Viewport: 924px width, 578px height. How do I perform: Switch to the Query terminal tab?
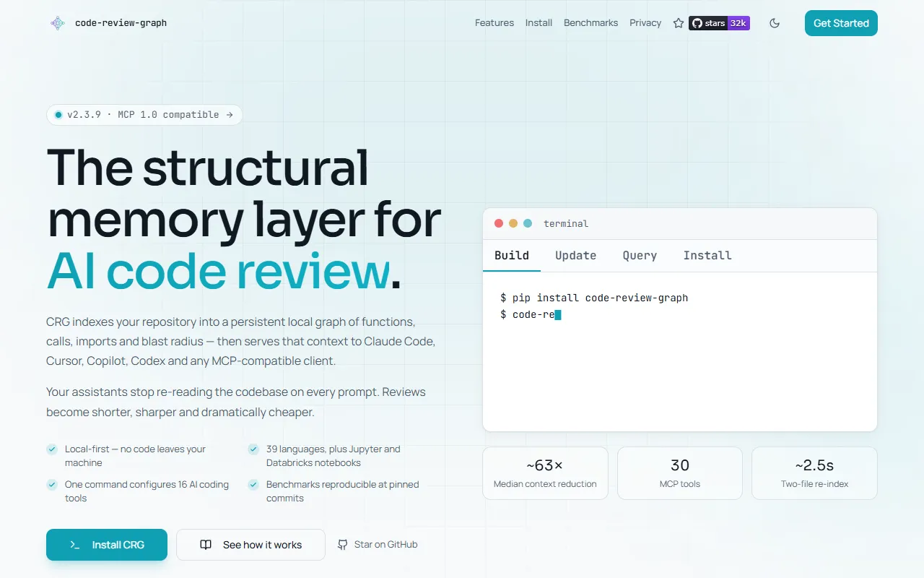point(640,256)
